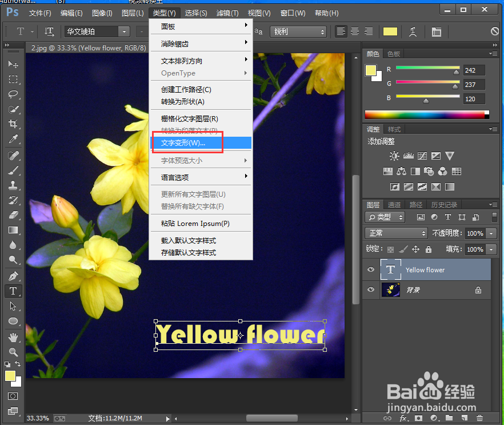Toggle lock all on layer
504x425 pixels.
coord(429,249)
